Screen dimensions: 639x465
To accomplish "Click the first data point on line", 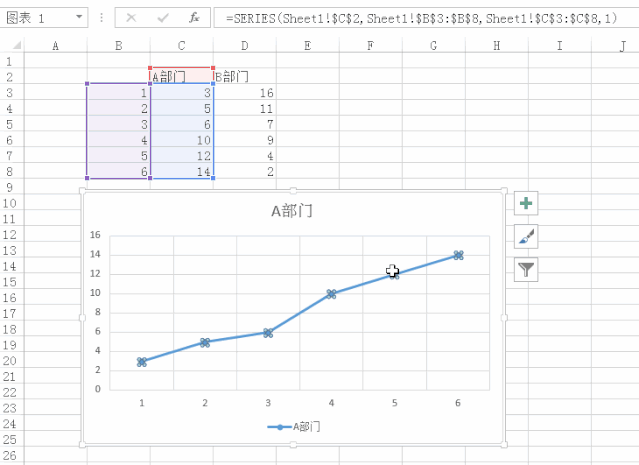I will point(142,362).
